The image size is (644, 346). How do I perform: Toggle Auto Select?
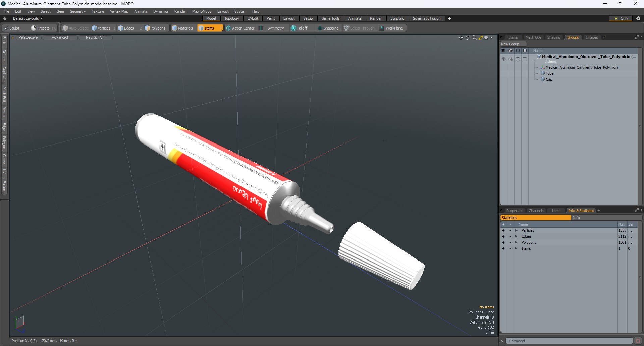(x=75, y=28)
